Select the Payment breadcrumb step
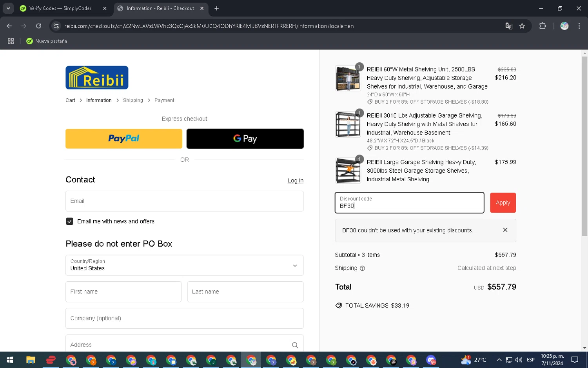588x368 pixels. point(164,100)
